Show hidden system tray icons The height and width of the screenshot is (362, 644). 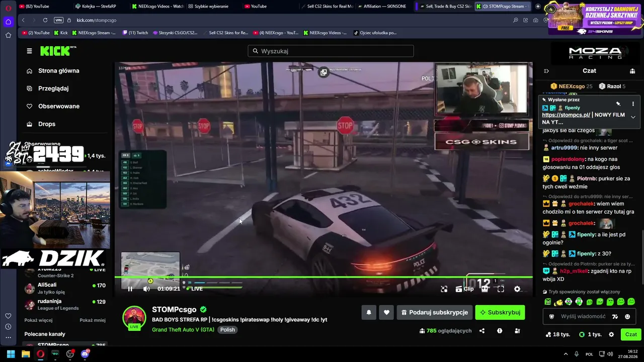pos(566,354)
